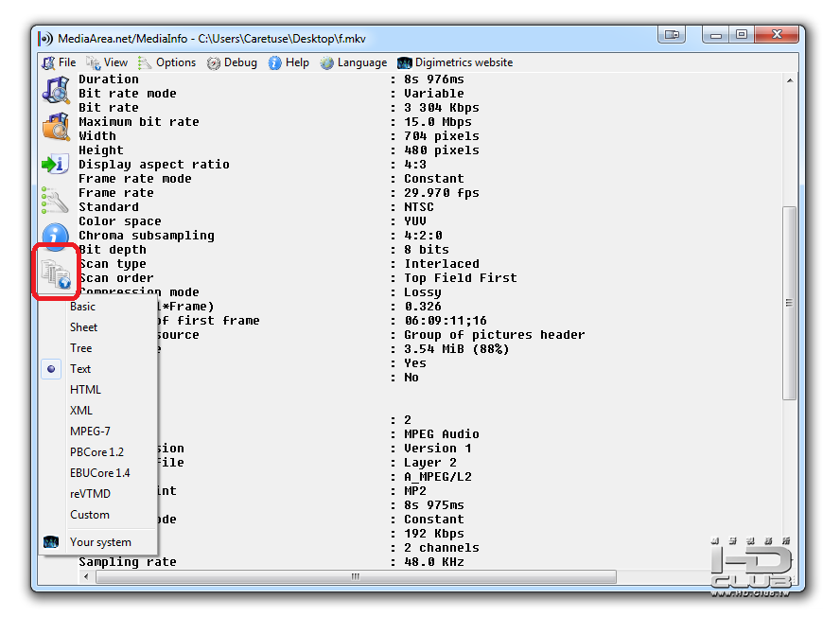840x617 pixels.
Task: Open the Help menu
Action: click(289, 62)
